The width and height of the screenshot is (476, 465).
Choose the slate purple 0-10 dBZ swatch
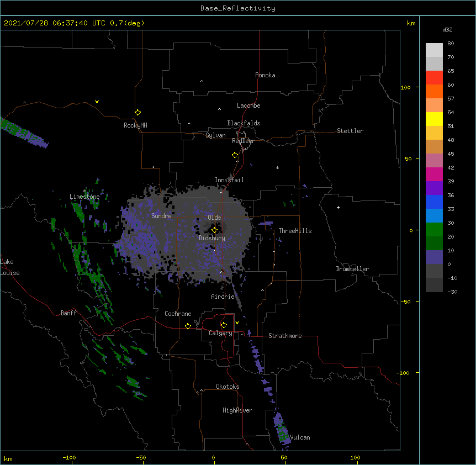(434, 257)
